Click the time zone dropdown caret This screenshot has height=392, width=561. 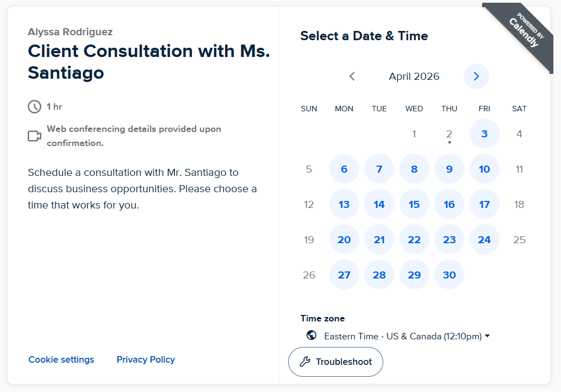(487, 336)
